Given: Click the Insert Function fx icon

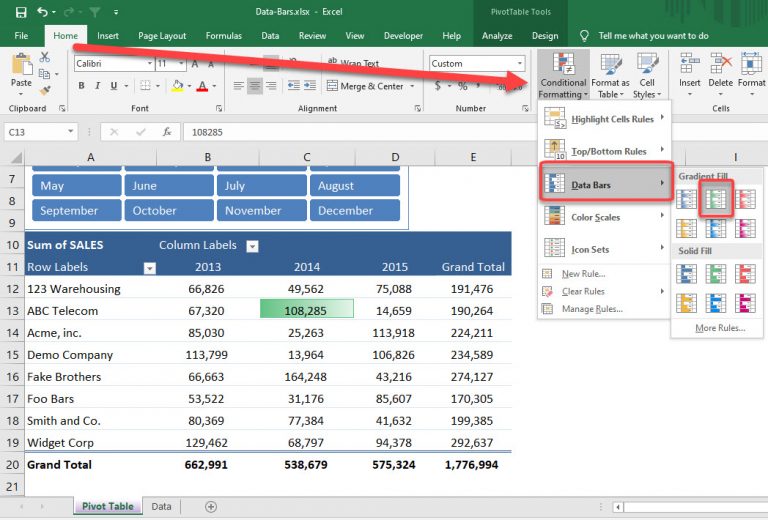Looking at the screenshot, I should [166, 131].
